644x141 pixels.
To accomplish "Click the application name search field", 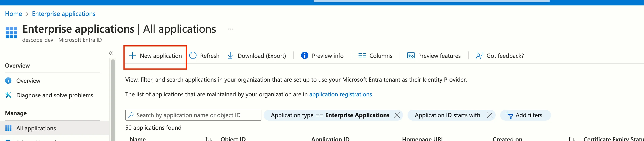I will coord(193,115).
